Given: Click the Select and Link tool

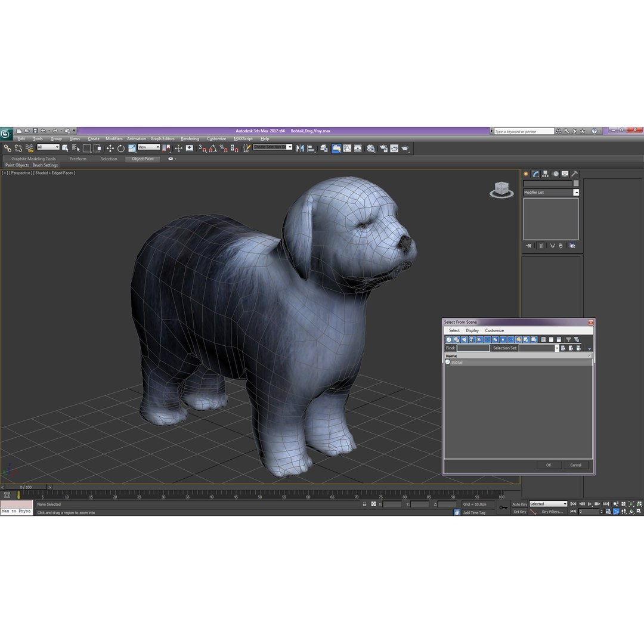Looking at the screenshot, I should point(7,148).
